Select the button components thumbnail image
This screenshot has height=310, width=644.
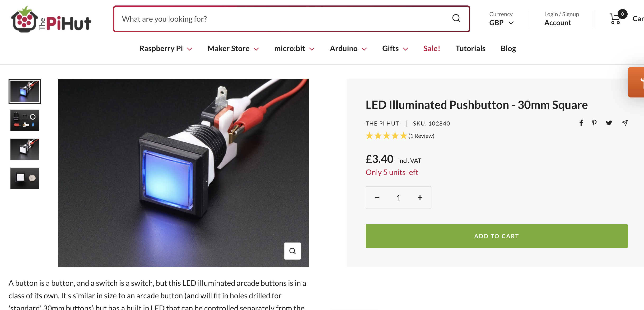pyautogui.click(x=24, y=120)
